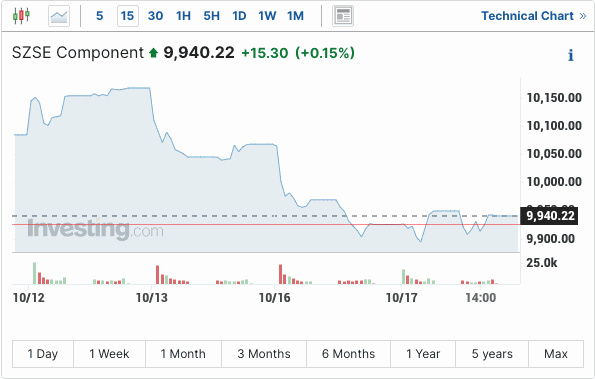The width and height of the screenshot is (595, 379).
Task: Click the 10,150.00 price axis label
Action: [554, 98]
